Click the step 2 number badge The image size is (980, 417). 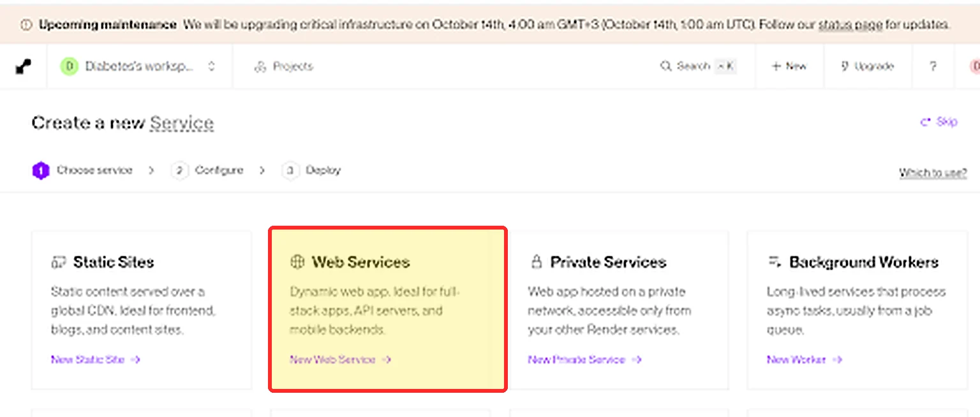(x=180, y=171)
